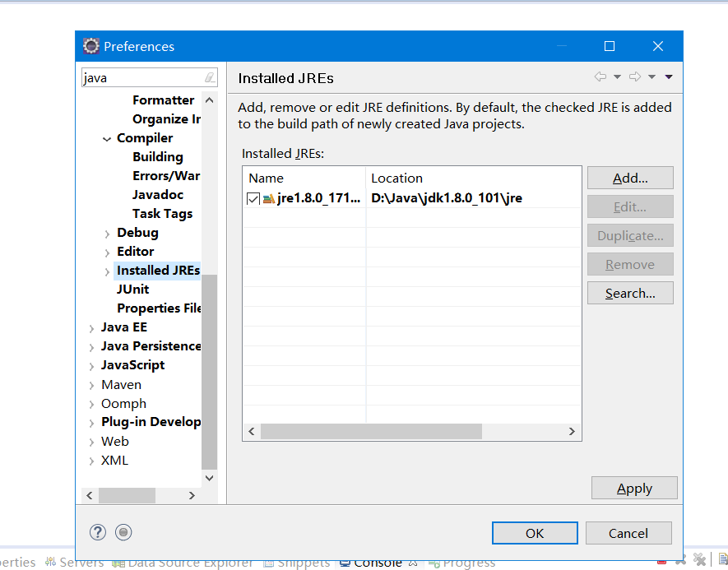The width and height of the screenshot is (728, 570).
Task: Collapse the Compiler tree node
Action: tap(106, 137)
